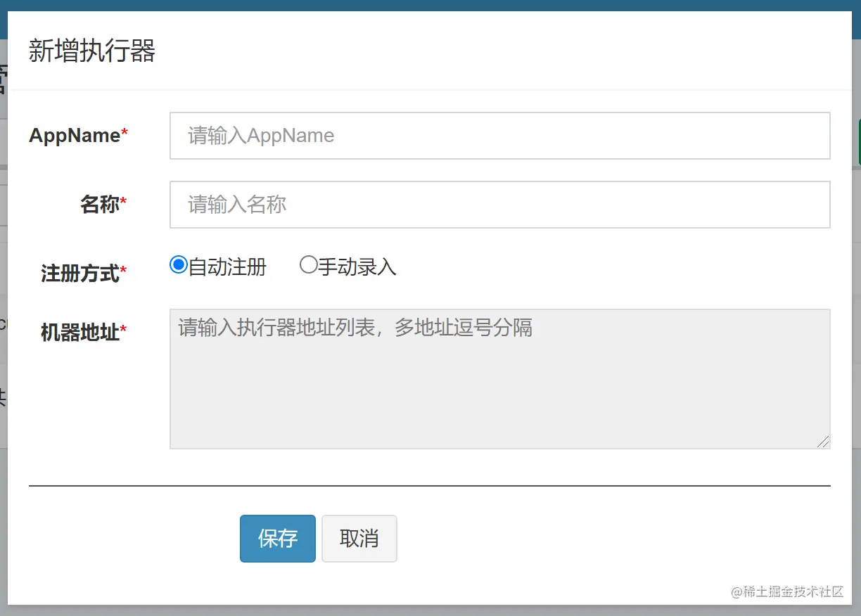Click the 机器地址 label
This screenshot has height=616, width=861.
click(x=84, y=332)
